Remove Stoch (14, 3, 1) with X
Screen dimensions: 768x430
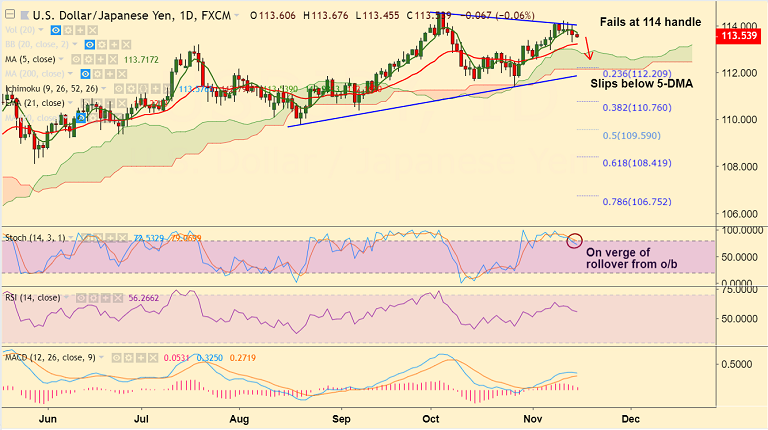tap(122, 238)
